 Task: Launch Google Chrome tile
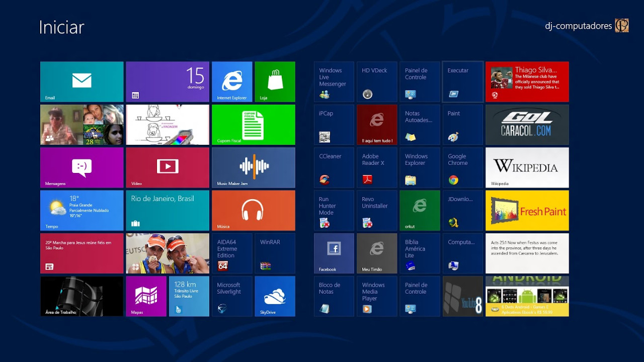[462, 167]
